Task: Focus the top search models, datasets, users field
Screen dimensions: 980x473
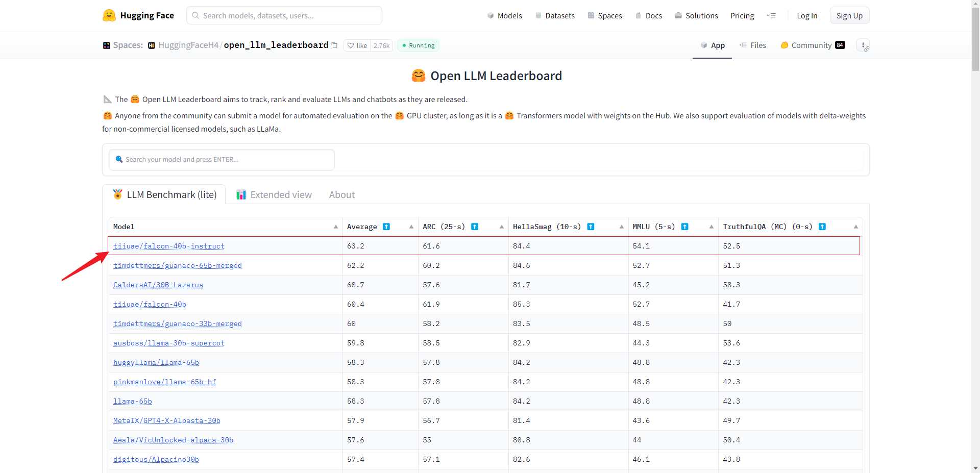Action: pyautogui.click(x=284, y=15)
